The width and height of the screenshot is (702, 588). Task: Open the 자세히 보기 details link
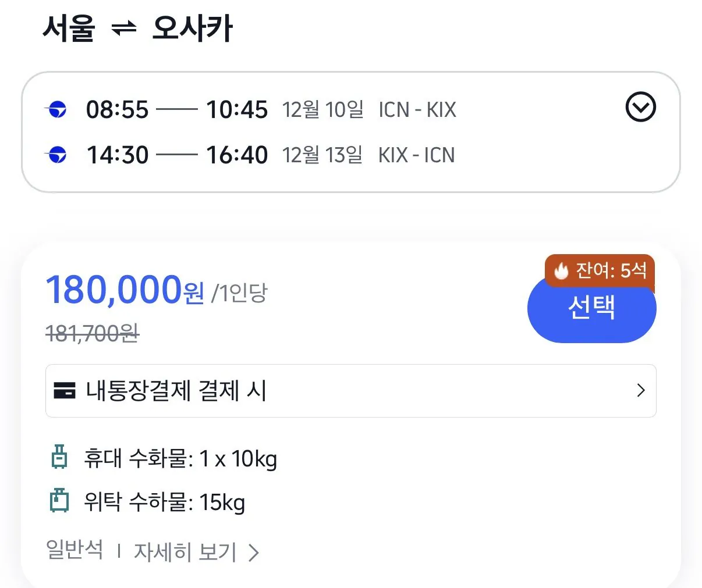tap(185, 552)
